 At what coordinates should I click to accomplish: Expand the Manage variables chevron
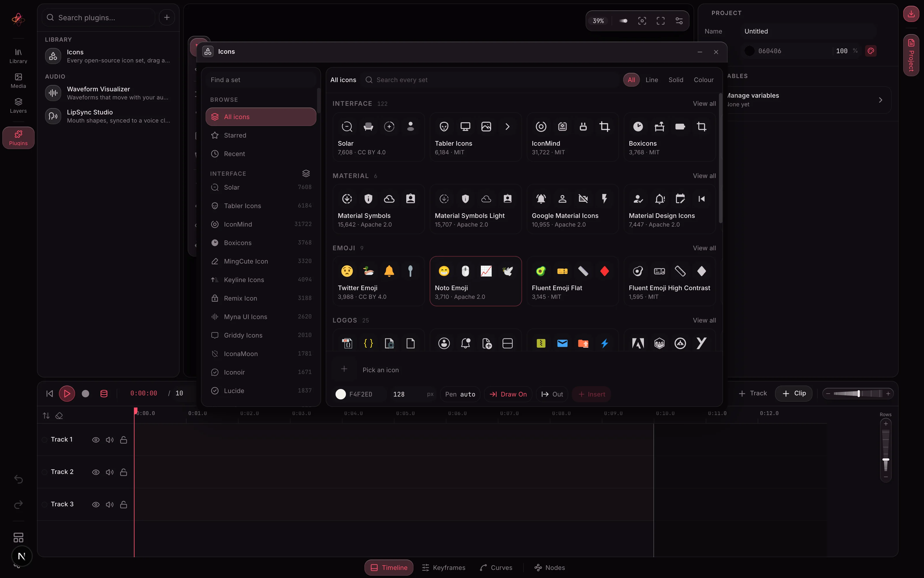880,100
